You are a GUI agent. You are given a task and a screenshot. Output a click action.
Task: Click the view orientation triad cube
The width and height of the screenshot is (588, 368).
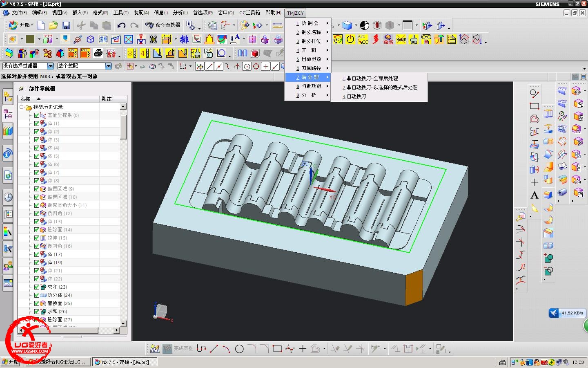coord(161,312)
